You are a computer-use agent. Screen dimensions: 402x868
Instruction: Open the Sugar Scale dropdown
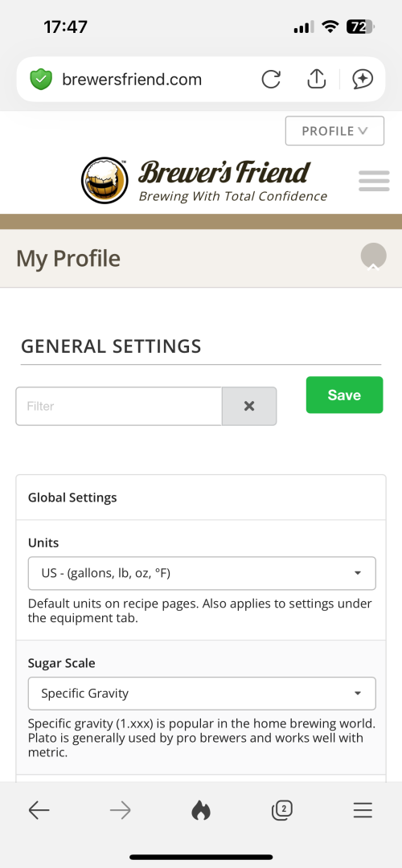[x=202, y=693]
